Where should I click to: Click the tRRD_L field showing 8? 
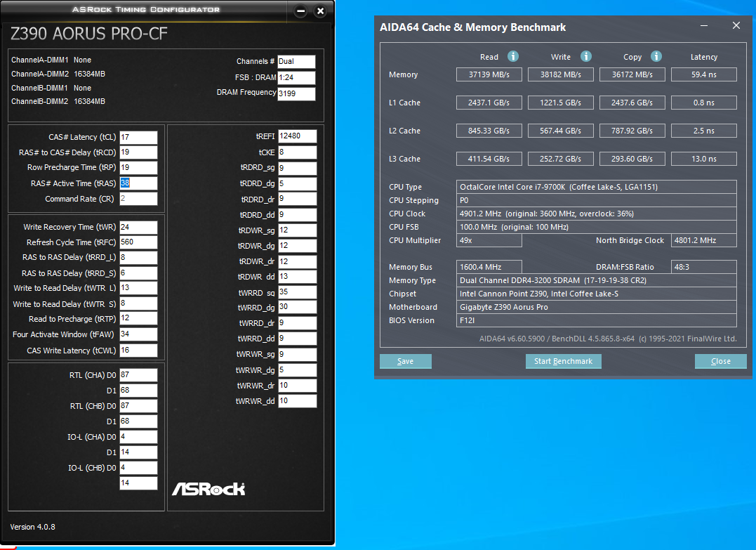click(138, 258)
